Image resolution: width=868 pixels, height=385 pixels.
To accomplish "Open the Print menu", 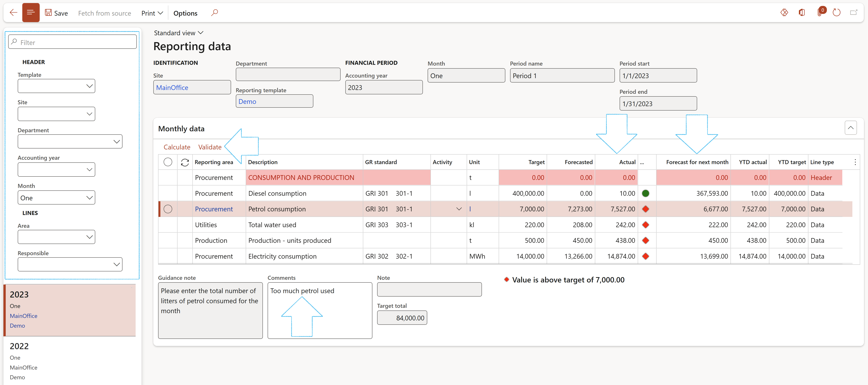I will pyautogui.click(x=152, y=13).
